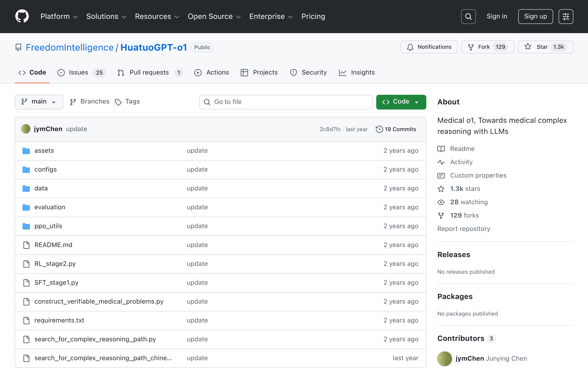
Task: Click the Custom properties icon
Action: (x=441, y=175)
